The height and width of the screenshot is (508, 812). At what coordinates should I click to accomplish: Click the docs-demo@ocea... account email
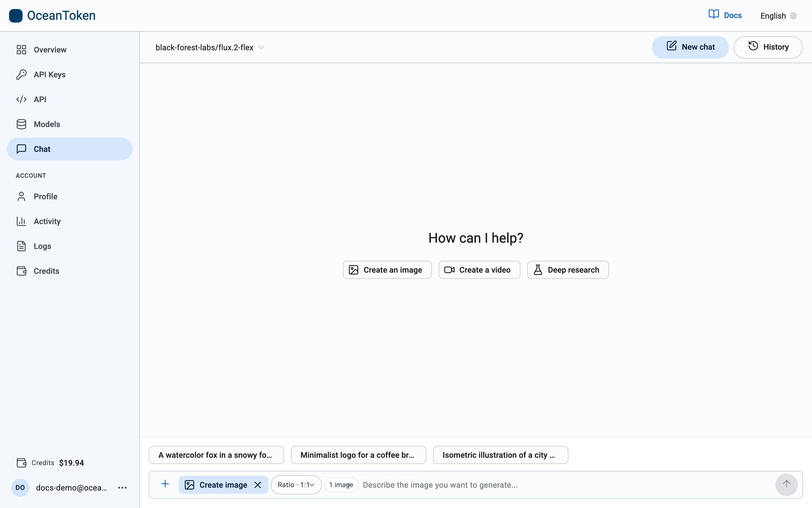coord(71,487)
